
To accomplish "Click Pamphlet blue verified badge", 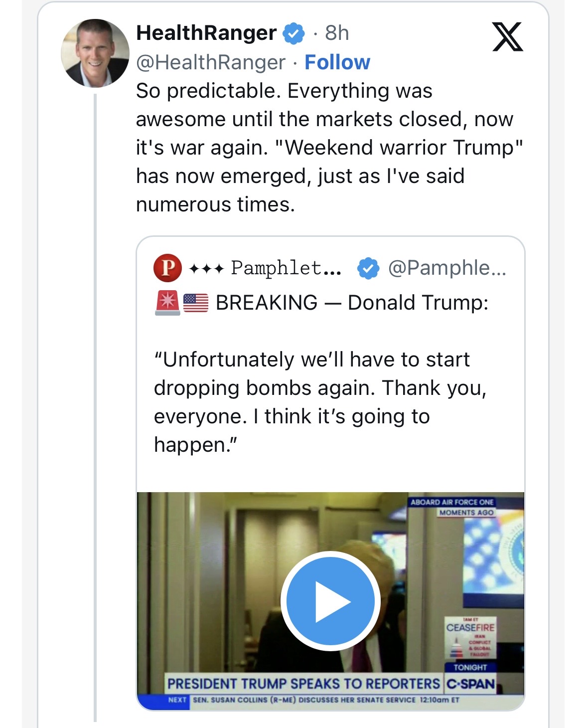I will (x=368, y=268).
